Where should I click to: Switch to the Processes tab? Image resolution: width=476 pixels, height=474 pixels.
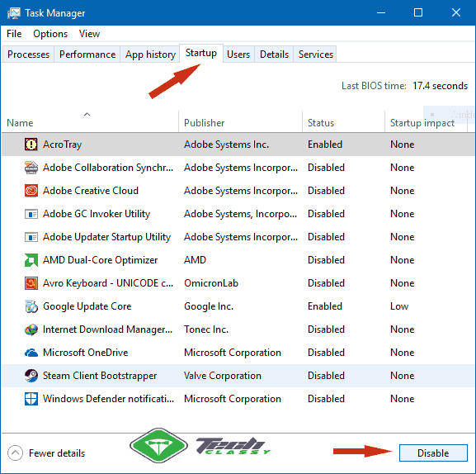click(28, 55)
